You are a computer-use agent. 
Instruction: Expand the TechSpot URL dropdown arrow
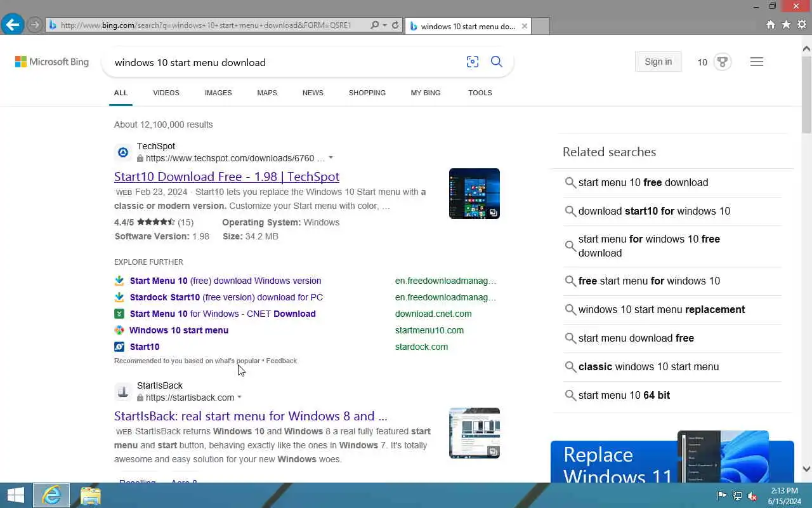tap(331, 158)
